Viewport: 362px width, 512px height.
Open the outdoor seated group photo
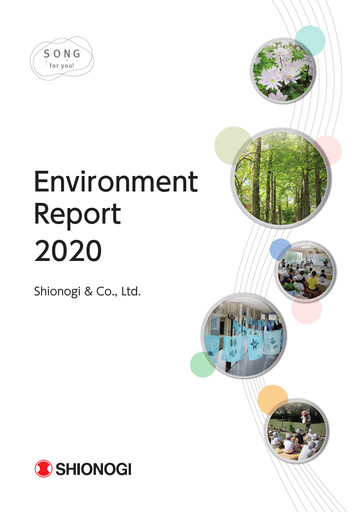point(297,431)
